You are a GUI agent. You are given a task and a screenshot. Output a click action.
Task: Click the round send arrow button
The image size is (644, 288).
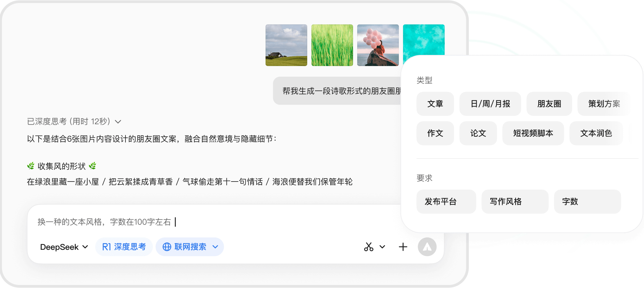click(427, 247)
